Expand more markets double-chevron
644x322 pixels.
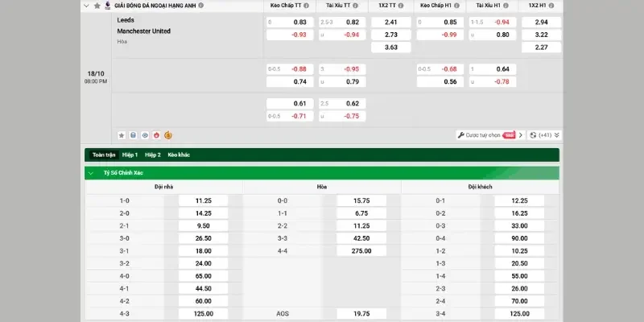[x=556, y=135]
